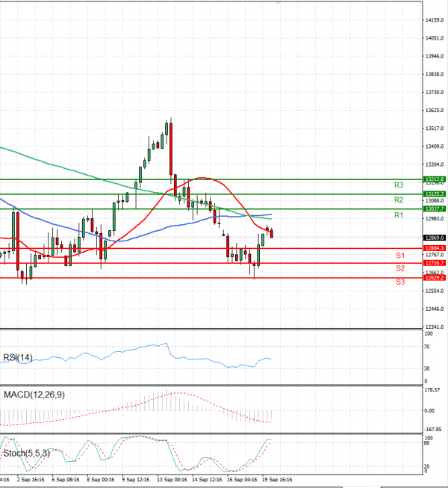Click the MACD -167.85 scale value
Viewport: 448px width, 488px height.
(x=433, y=430)
